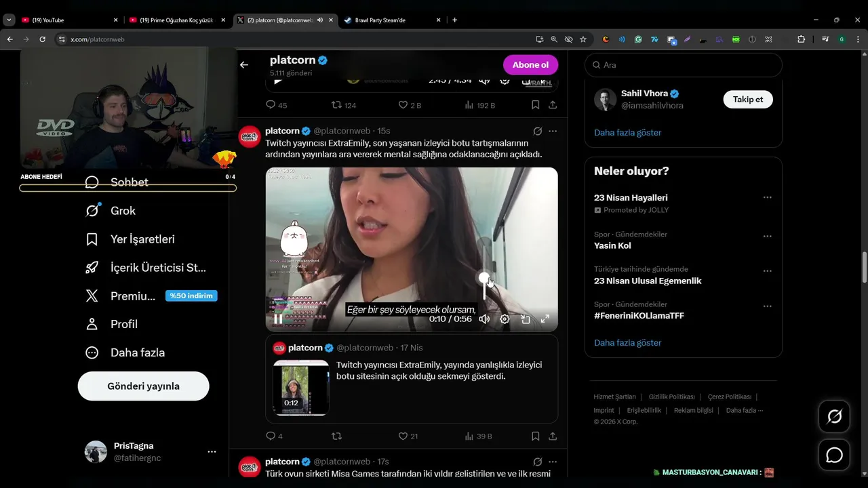Show more suggested accounts under Sahil Vhora

click(x=627, y=133)
